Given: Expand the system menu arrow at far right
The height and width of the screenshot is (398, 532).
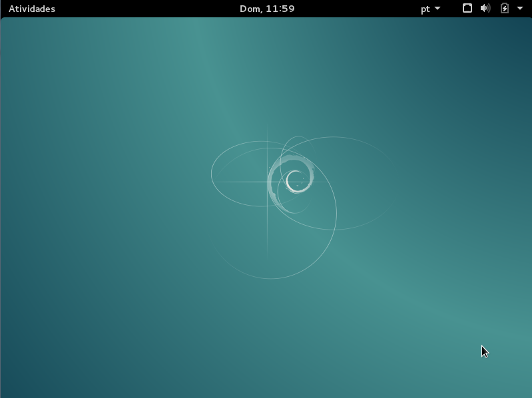Looking at the screenshot, I should tap(520, 8).
